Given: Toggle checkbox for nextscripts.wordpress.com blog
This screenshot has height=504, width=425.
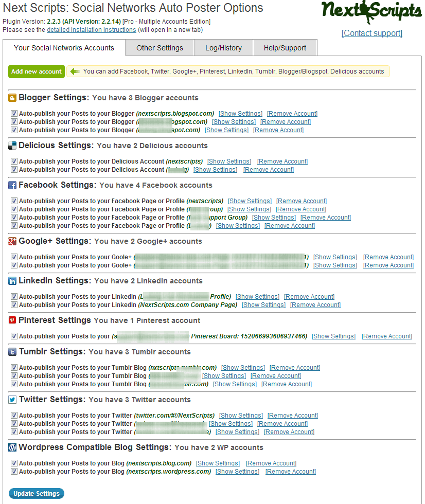Looking at the screenshot, I should coord(14,472).
